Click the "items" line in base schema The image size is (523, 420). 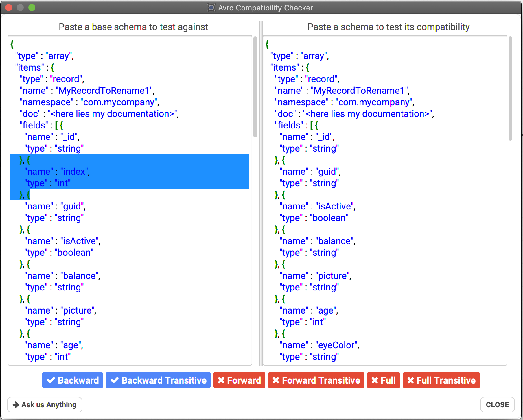pos(35,67)
